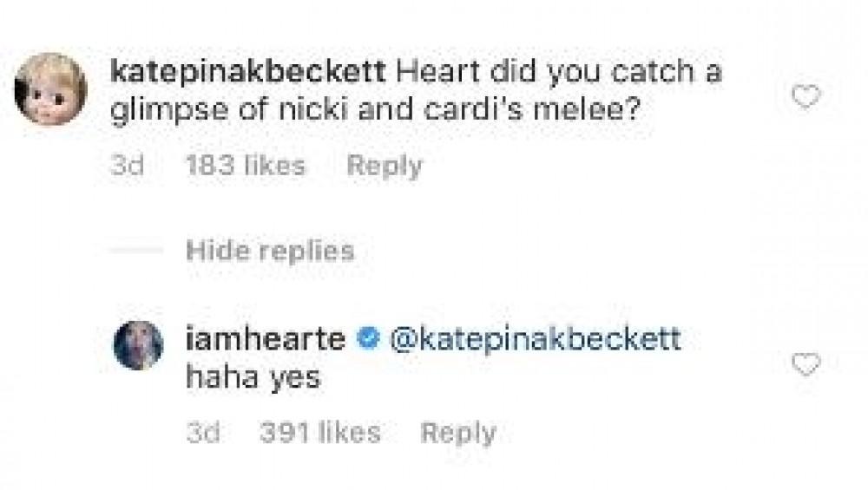Click the 3d timestamp under iamhearte's reply
Image resolution: width=868 pixels, height=490 pixels.
tap(202, 433)
